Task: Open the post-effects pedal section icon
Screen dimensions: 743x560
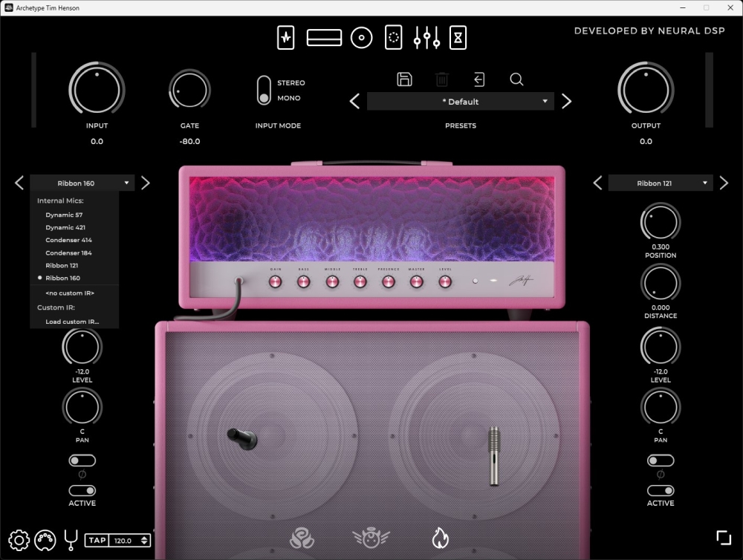Action: (393, 37)
